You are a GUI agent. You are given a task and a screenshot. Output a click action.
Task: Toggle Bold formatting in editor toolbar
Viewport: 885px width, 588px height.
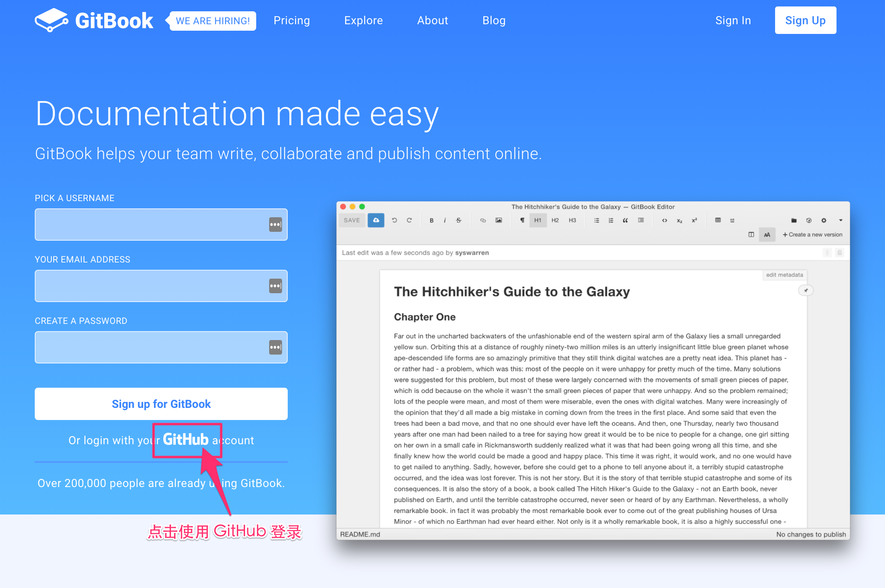coord(432,220)
